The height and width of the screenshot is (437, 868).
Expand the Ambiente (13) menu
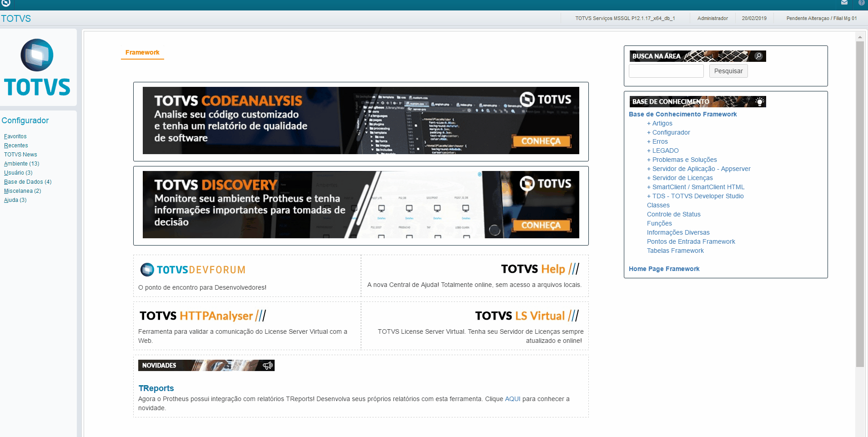22,164
